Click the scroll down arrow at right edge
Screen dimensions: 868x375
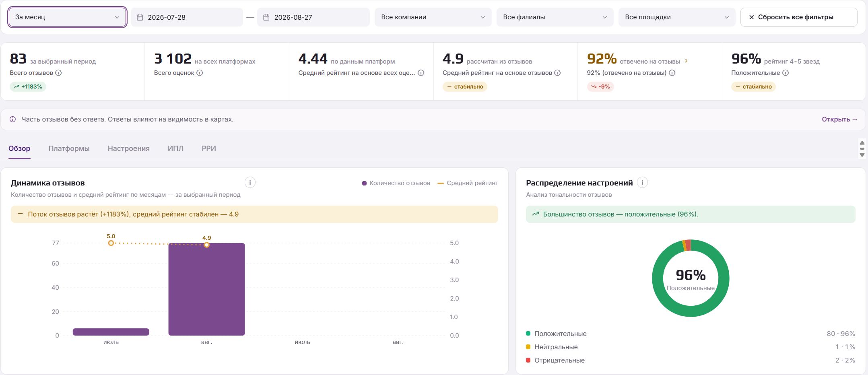click(x=862, y=155)
